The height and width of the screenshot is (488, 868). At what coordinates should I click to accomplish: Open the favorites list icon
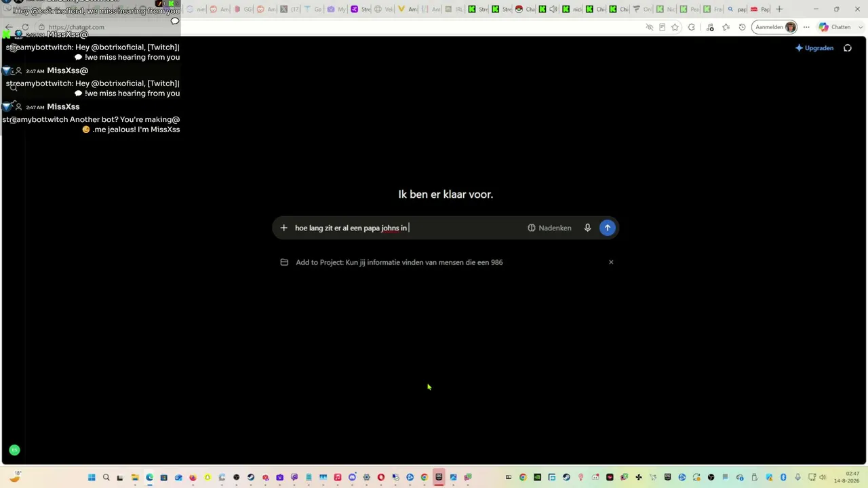726,27
